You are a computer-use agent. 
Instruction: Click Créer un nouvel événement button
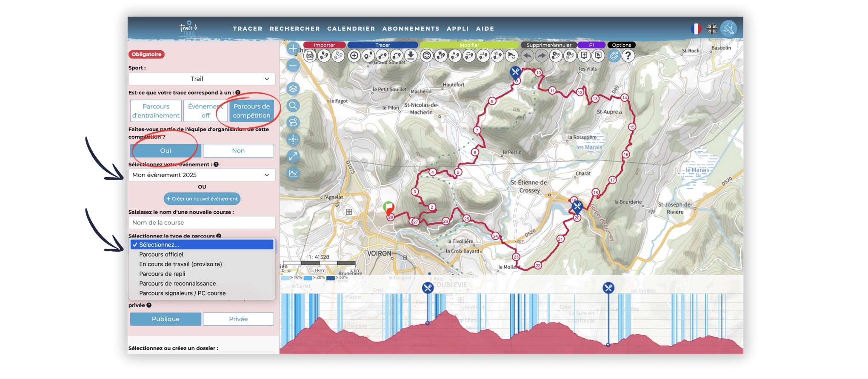202,199
